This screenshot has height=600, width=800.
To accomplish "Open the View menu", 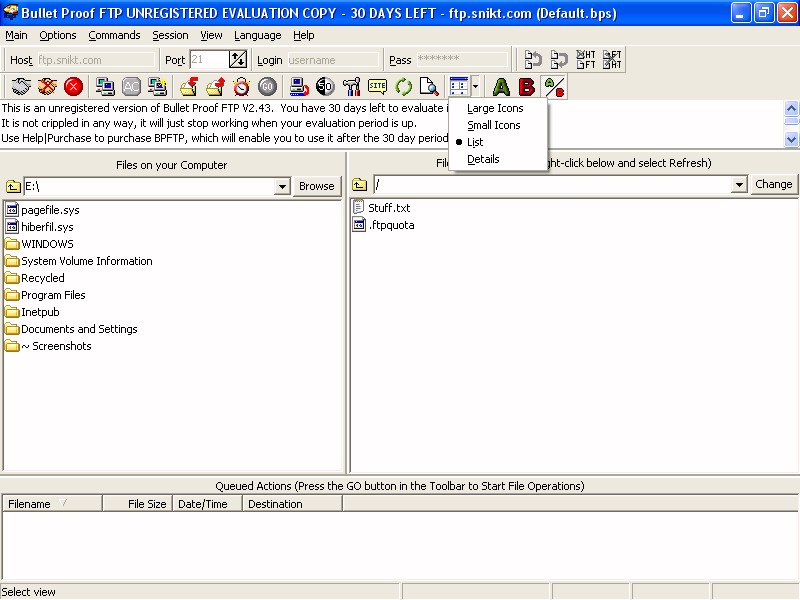I will [211, 35].
